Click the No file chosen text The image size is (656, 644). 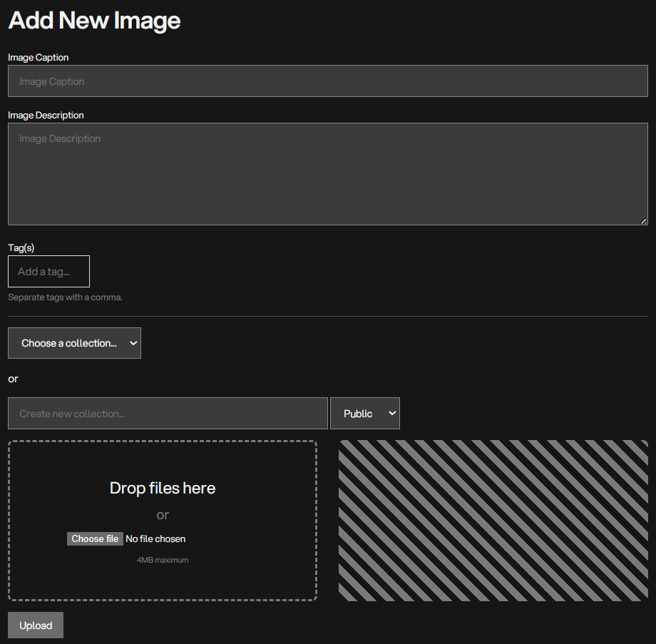coord(155,539)
